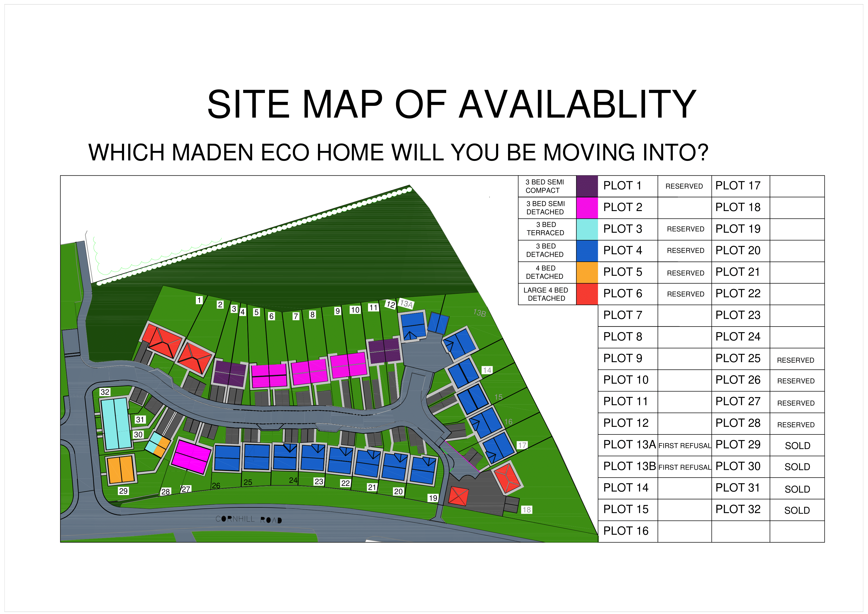Click plot number 32 label on map

[105, 392]
